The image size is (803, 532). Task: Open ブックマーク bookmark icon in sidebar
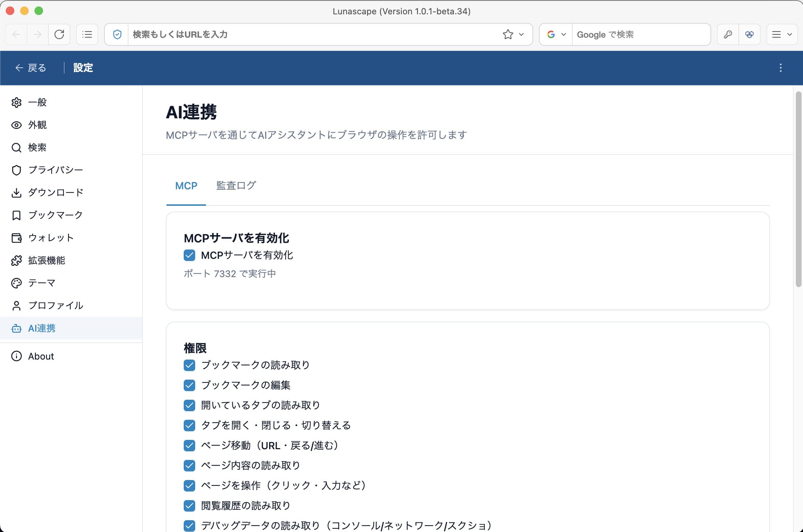click(17, 215)
